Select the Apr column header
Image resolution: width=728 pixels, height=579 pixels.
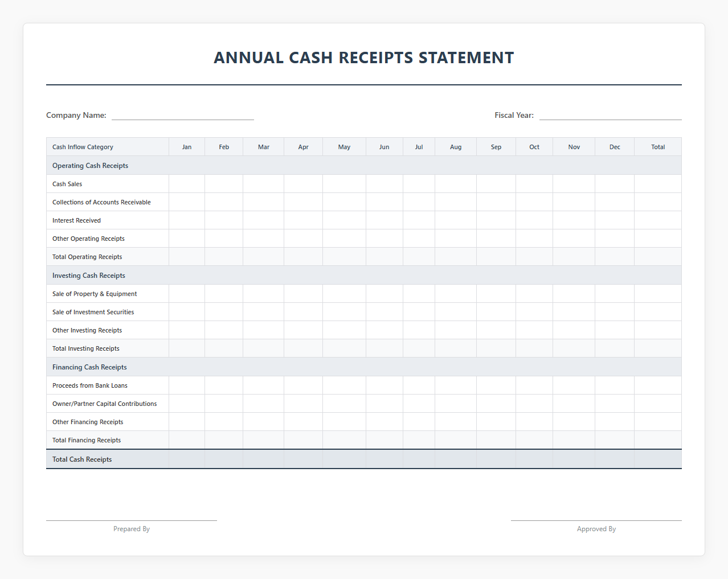(x=304, y=147)
